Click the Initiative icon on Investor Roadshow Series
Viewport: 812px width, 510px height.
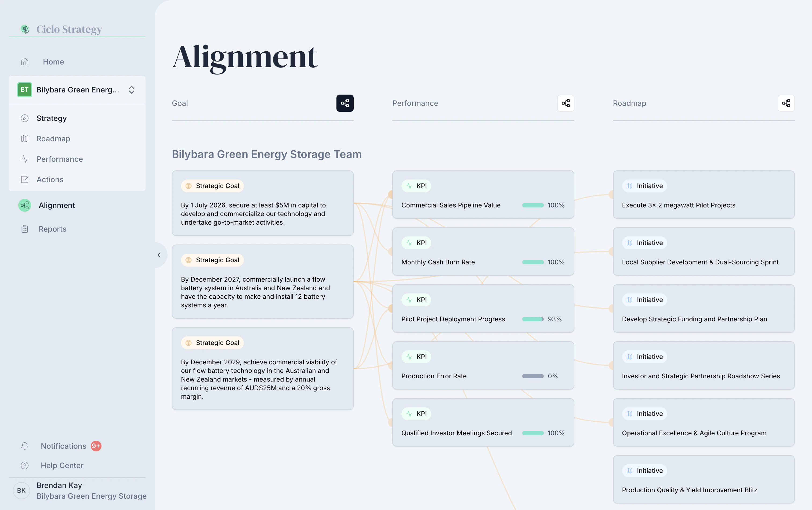629,357
